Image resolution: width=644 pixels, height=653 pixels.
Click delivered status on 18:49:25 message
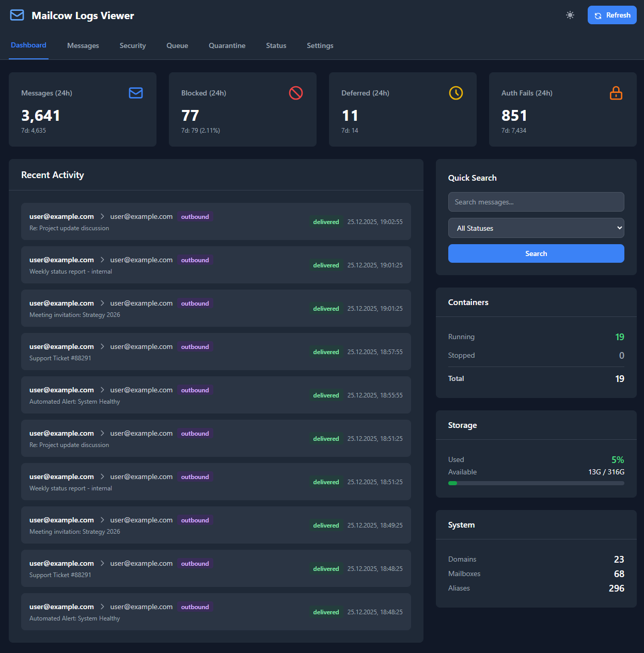coord(326,525)
